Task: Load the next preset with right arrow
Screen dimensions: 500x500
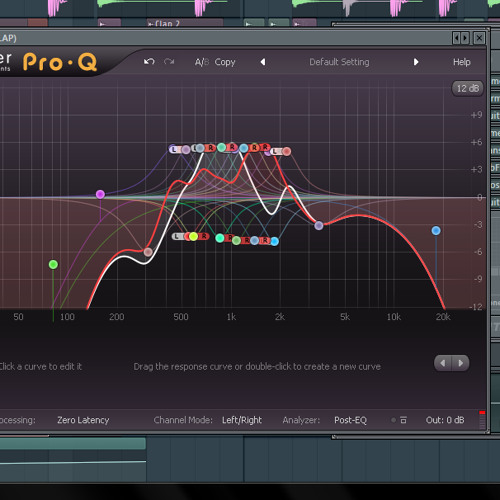Action: pyautogui.click(x=416, y=62)
